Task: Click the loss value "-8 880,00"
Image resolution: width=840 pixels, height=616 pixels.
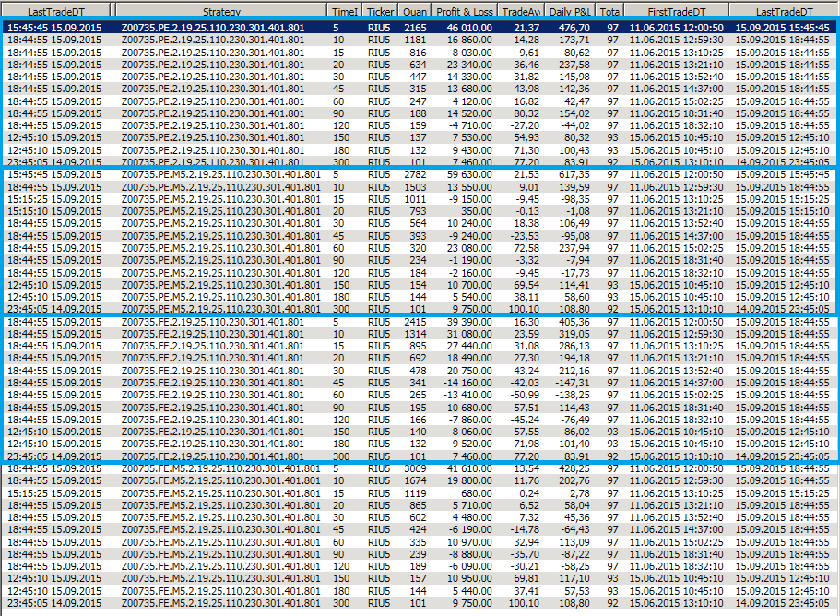Action: point(470,554)
